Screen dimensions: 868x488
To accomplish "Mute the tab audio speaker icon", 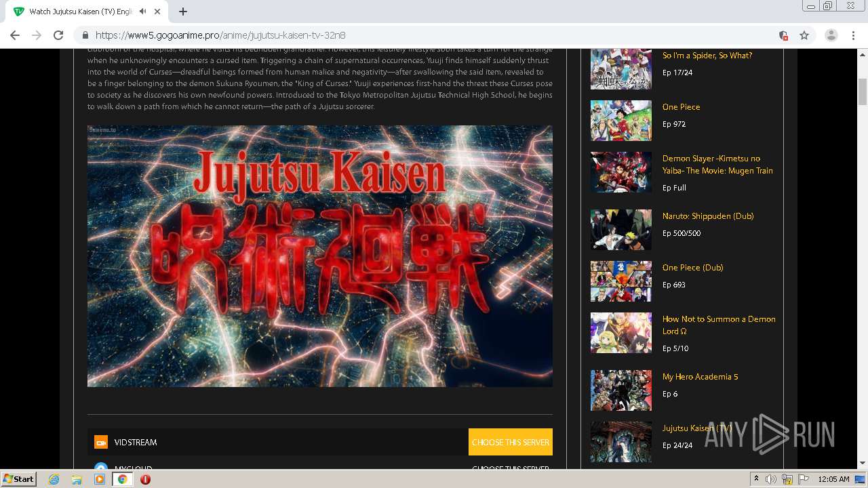I will (142, 12).
